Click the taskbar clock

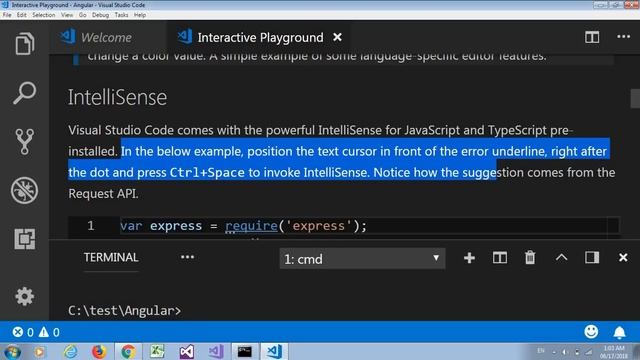(x=614, y=352)
